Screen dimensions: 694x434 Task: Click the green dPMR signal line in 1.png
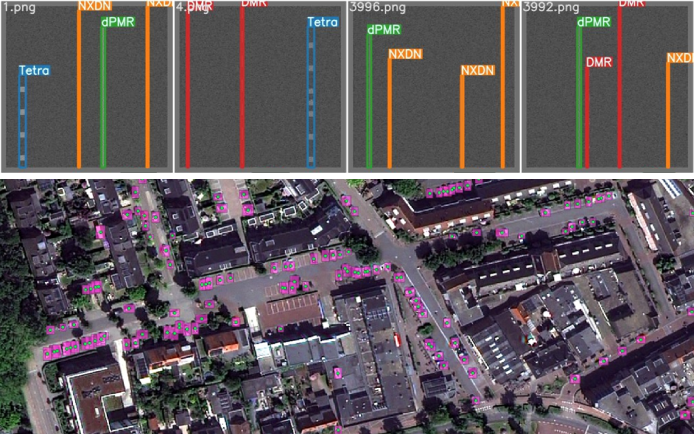[103, 100]
